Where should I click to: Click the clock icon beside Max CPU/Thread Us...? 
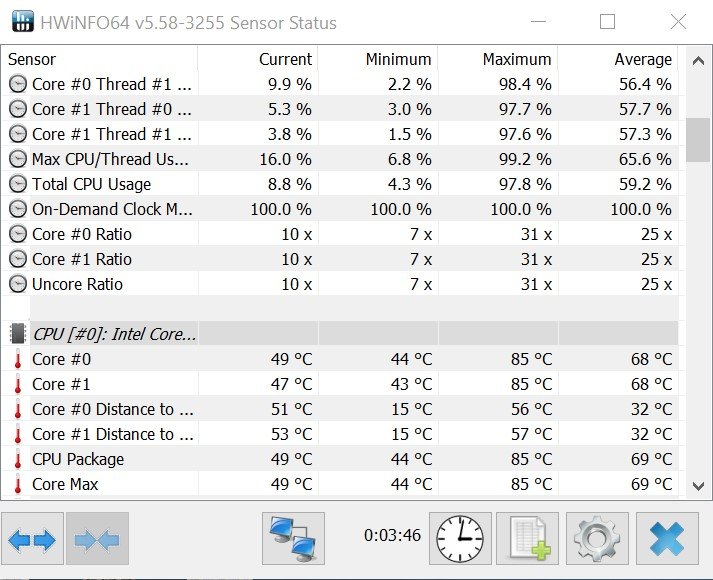coord(18,159)
